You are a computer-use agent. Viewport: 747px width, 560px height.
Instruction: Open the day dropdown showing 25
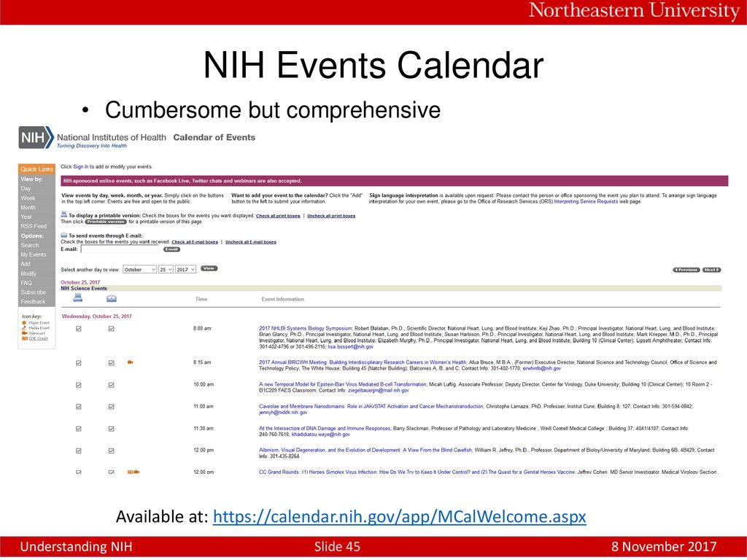(166, 270)
